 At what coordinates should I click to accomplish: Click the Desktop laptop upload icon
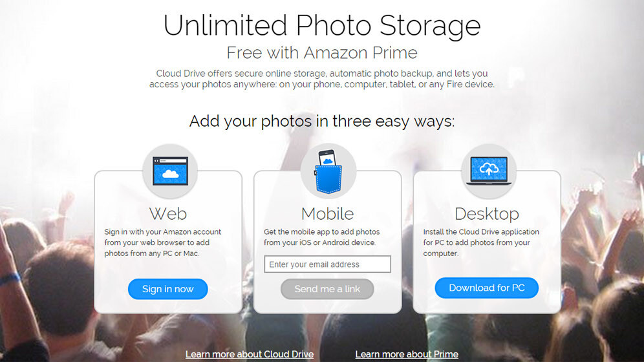489,171
